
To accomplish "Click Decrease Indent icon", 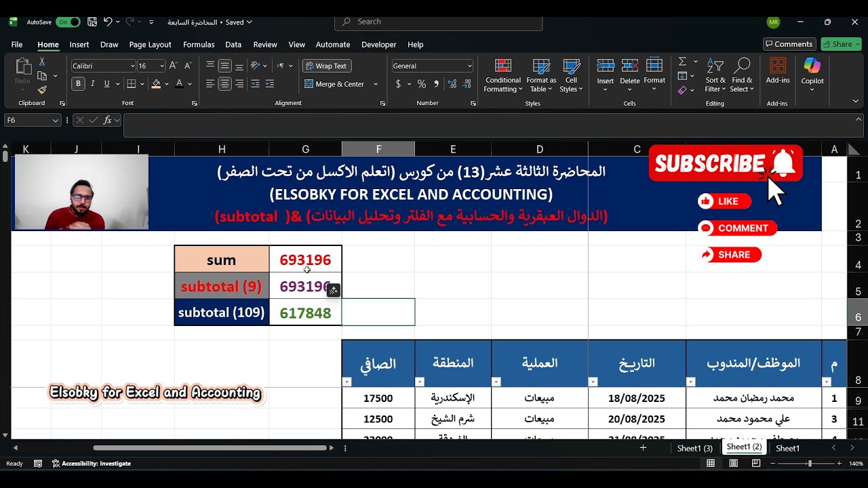I will click(x=256, y=84).
